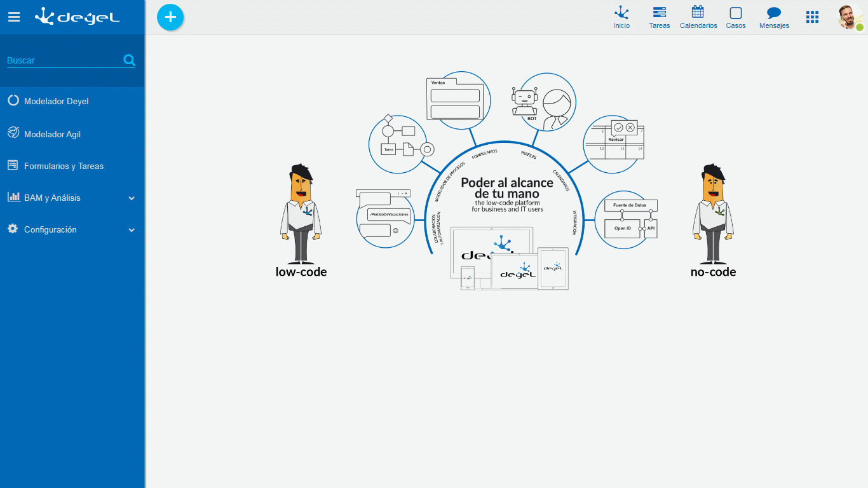
Task: Expand the Configuración chevron
Action: [x=132, y=230]
